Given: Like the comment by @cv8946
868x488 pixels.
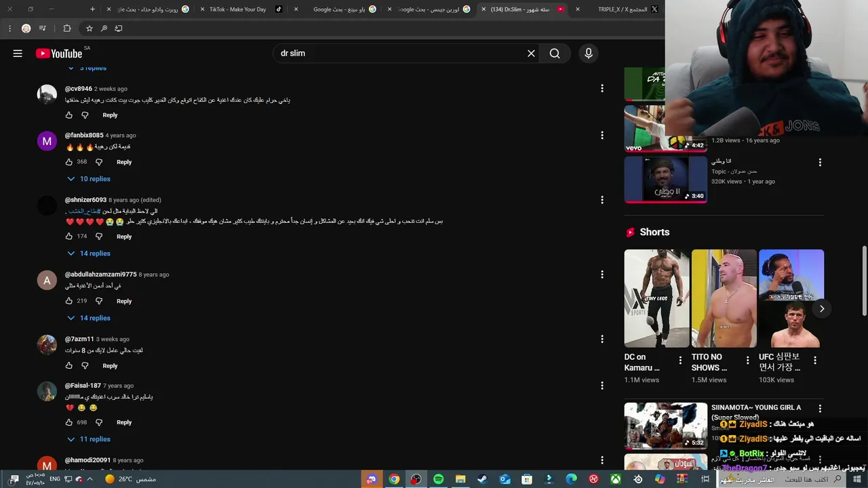Looking at the screenshot, I should 68,115.
